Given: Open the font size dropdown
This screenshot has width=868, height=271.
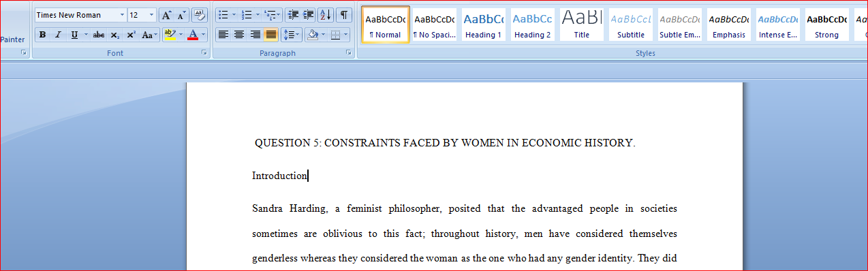Looking at the screenshot, I should click(x=151, y=15).
